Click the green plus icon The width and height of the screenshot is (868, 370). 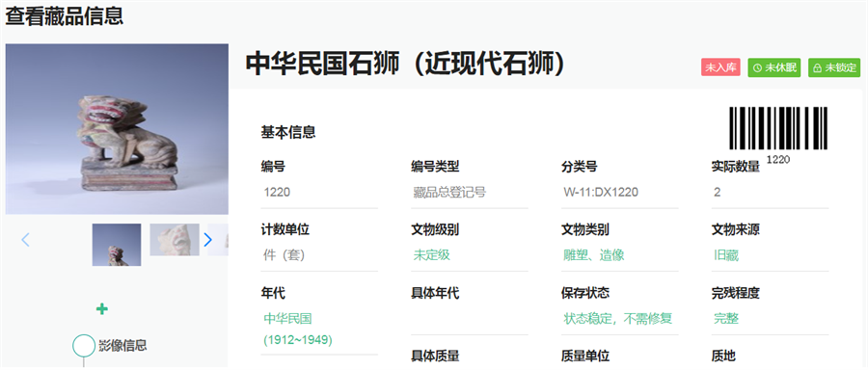click(102, 308)
